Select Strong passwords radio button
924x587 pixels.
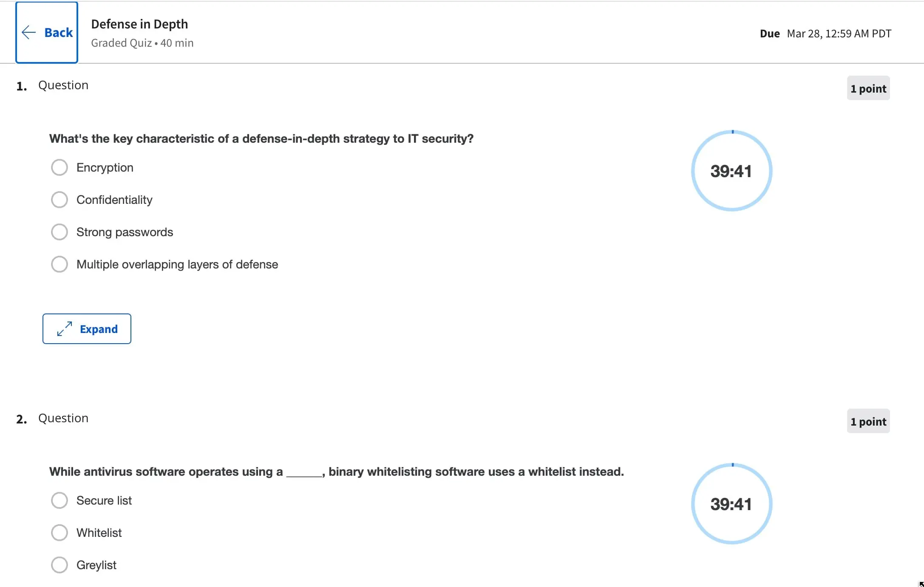point(60,232)
